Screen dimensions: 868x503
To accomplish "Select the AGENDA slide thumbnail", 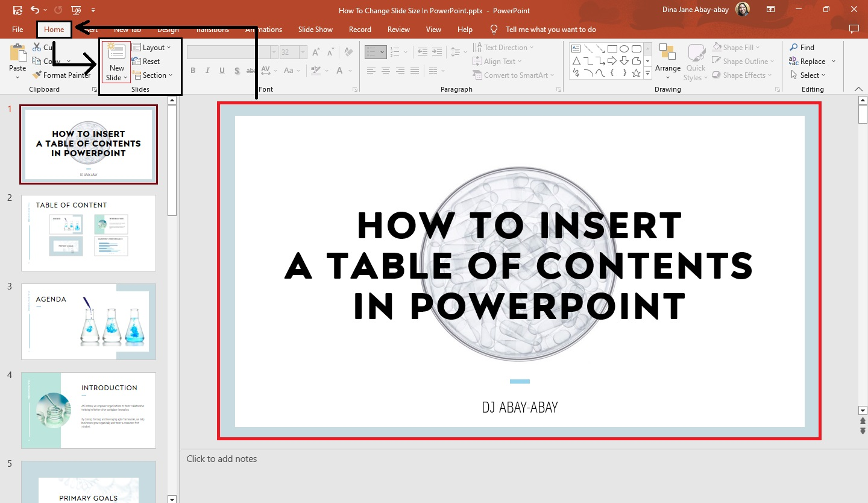I will [x=88, y=321].
